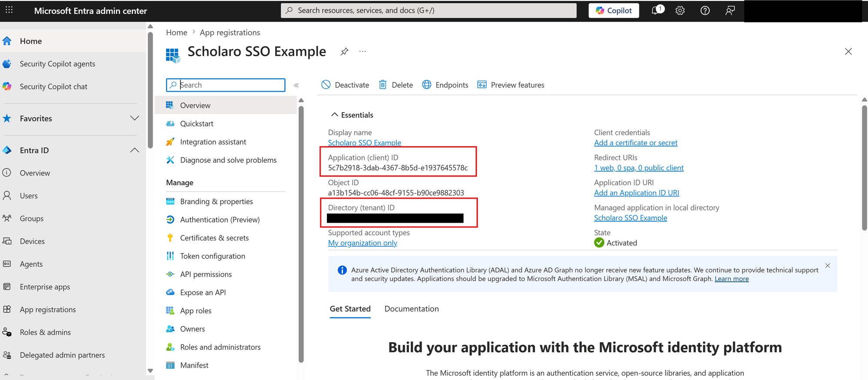868x380 pixels.
Task: Click the Expose an API cloud icon
Action: coord(170,293)
